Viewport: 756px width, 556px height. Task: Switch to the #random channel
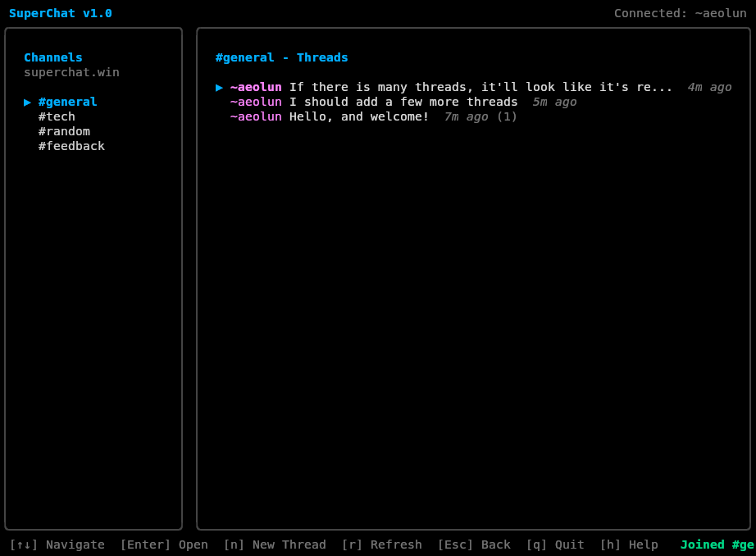[64, 131]
